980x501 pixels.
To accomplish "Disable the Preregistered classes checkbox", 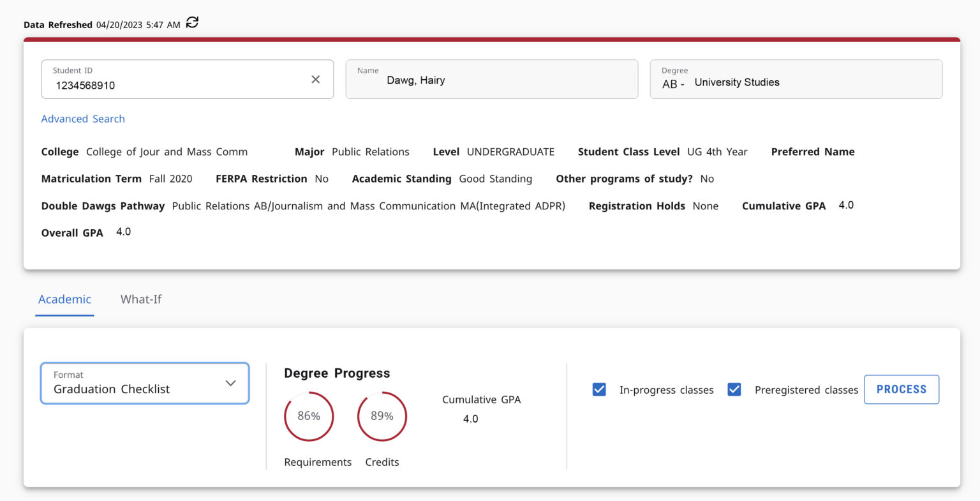I will (734, 389).
